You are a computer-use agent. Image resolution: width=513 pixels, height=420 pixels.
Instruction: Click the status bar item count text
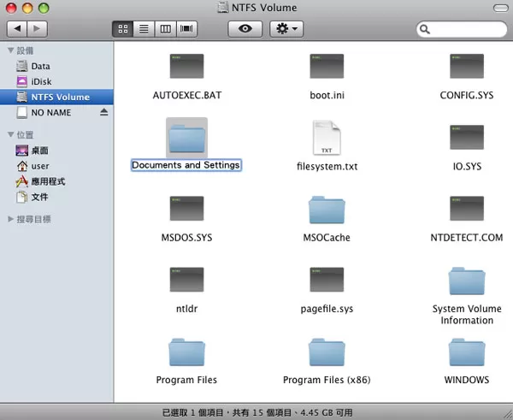tap(257, 412)
